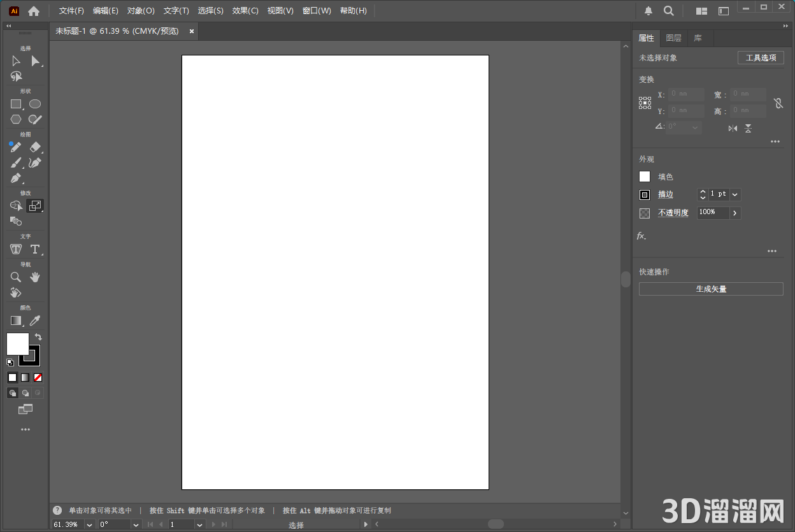Toggle the screen mode icon at toolbar bottom
795x532 pixels.
point(25,410)
